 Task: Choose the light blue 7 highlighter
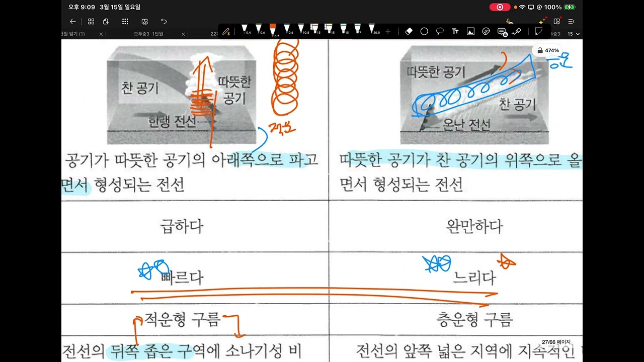tap(358, 29)
